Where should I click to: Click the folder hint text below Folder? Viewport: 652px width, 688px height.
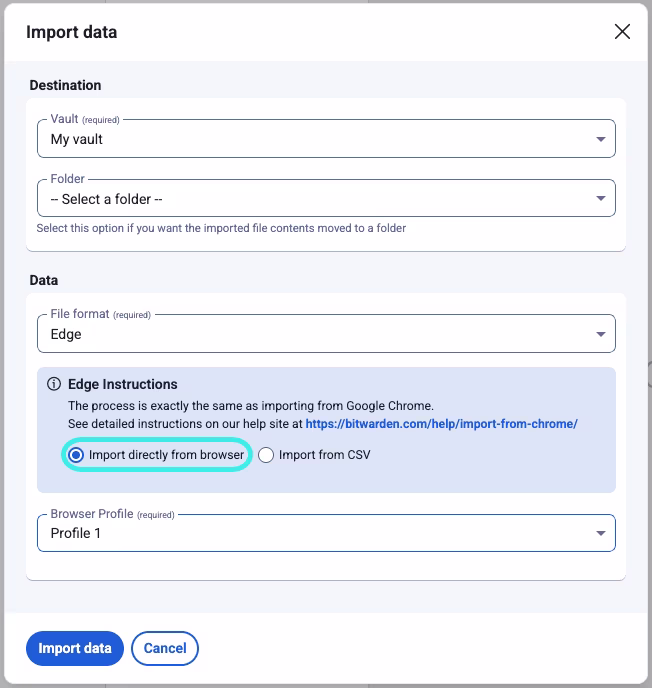click(x=220, y=228)
